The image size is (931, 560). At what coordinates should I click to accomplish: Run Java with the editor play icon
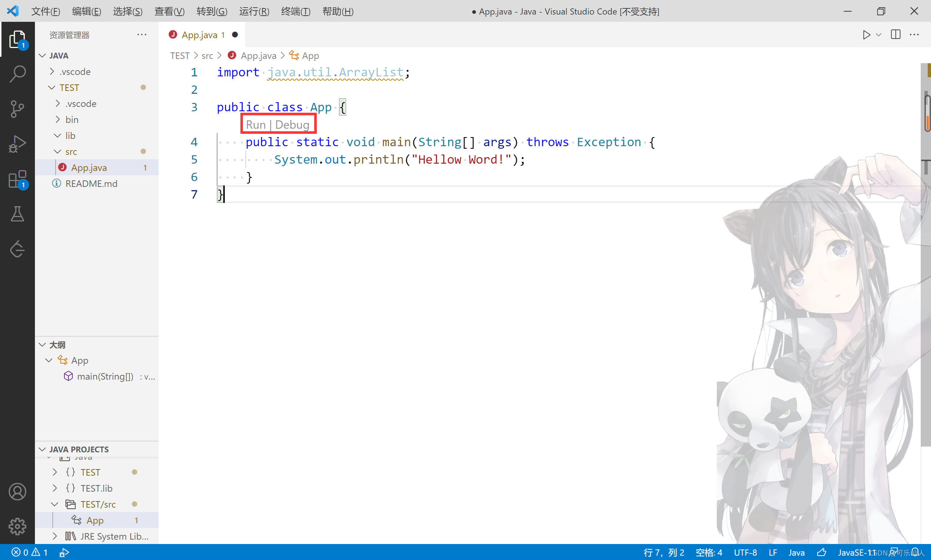[x=867, y=35]
